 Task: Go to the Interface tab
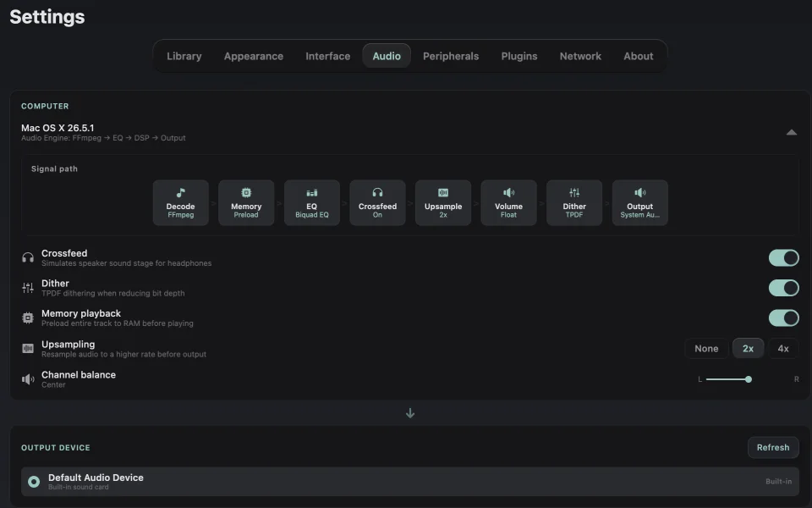(328, 56)
